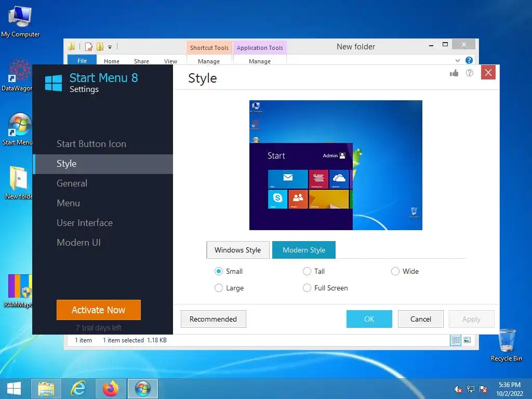Switch to the Modern Style tab
532x399 pixels.
coord(304,250)
